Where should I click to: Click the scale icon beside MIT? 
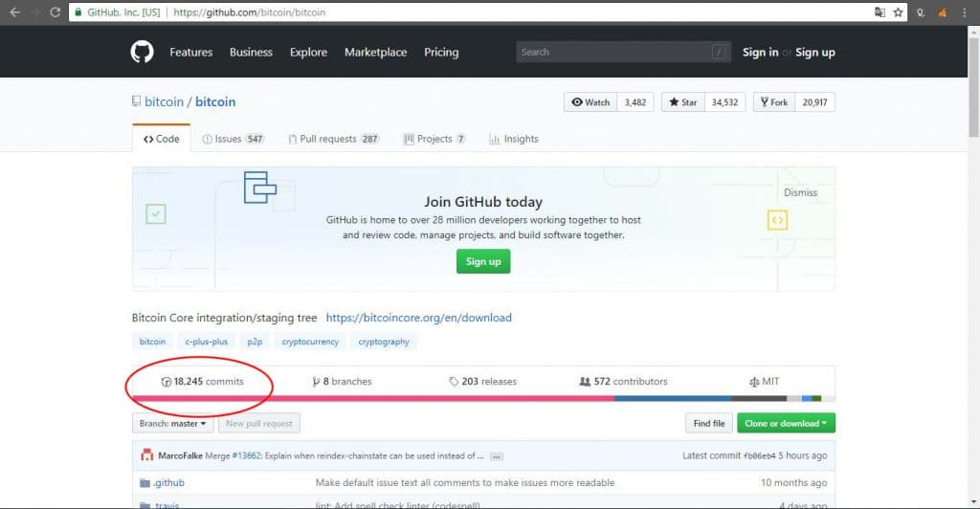754,382
